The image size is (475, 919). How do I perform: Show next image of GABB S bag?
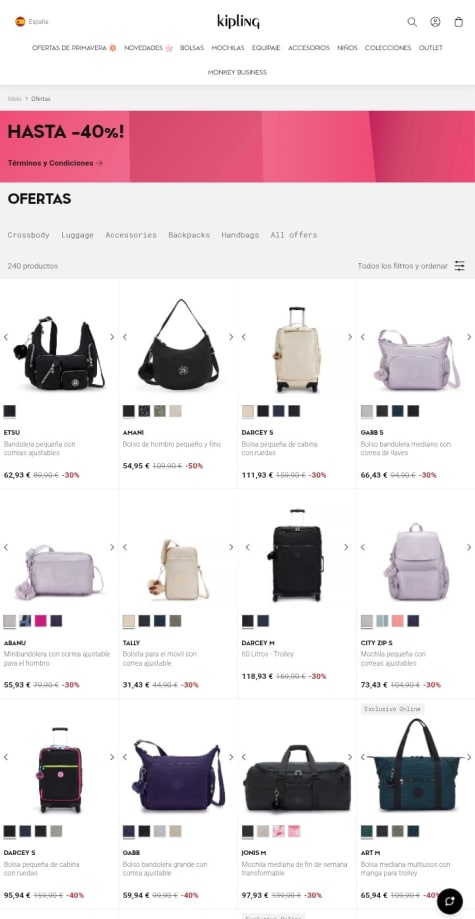pyautogui.click(x=469, y=336)
